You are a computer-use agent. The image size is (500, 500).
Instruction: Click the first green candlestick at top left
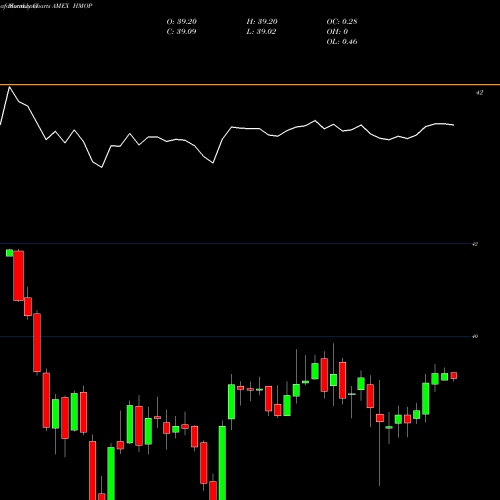click(x=10, y=253)
